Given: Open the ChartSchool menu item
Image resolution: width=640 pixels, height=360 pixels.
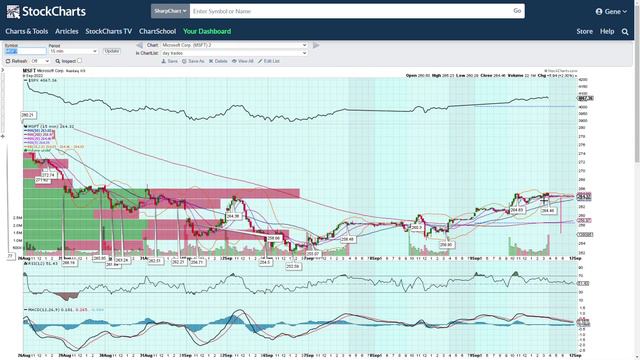Looking at the screenshot, I should point(157,31).
